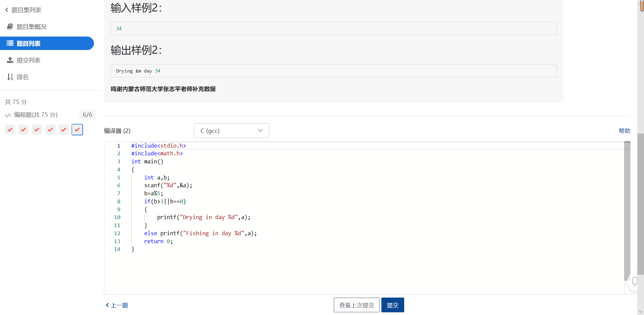This screenshot has height=315, width=644.
Task: Open the 提交列表 submissions menu item
Action: (x=29, y=60)
